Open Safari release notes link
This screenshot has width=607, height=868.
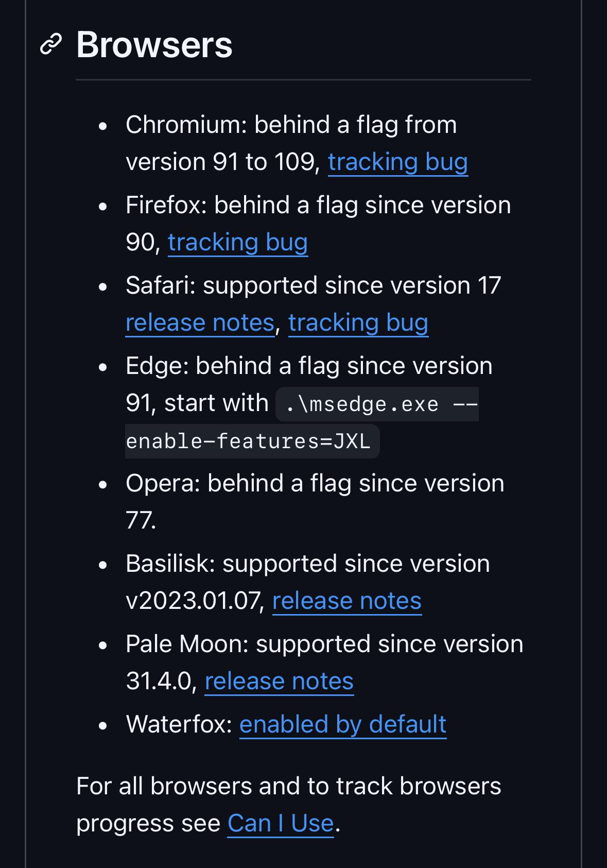coord(200,323)
